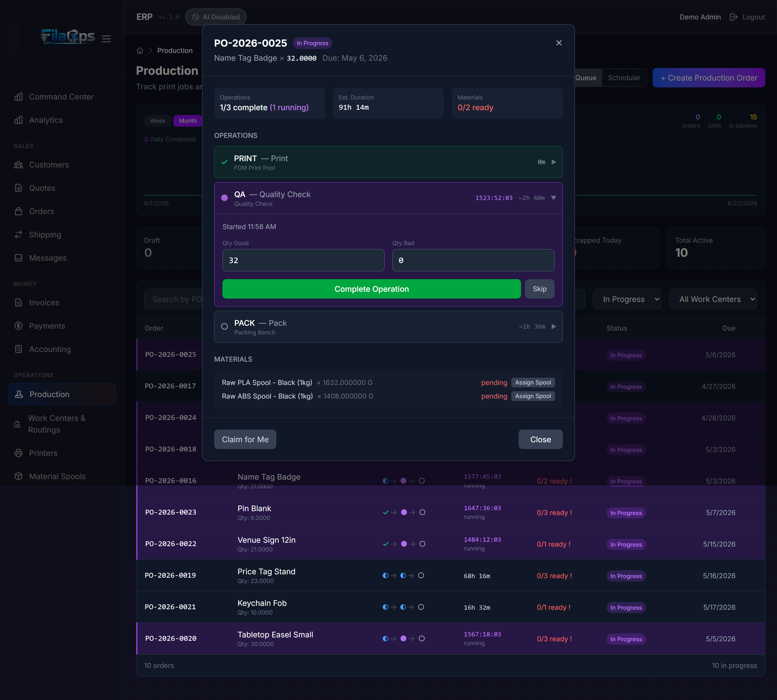Click '0/3 ready !' for Pin Blank
Viewport: 777px width, 700px height.
tap(554, 513)
